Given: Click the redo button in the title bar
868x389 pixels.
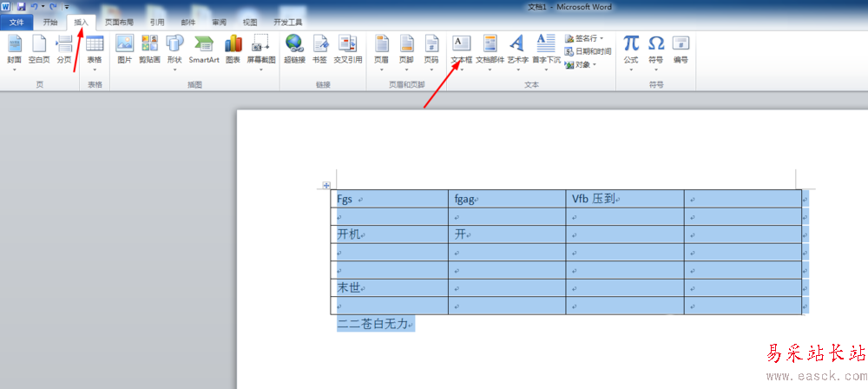Looking at the screenshot, I should point(53,7).
